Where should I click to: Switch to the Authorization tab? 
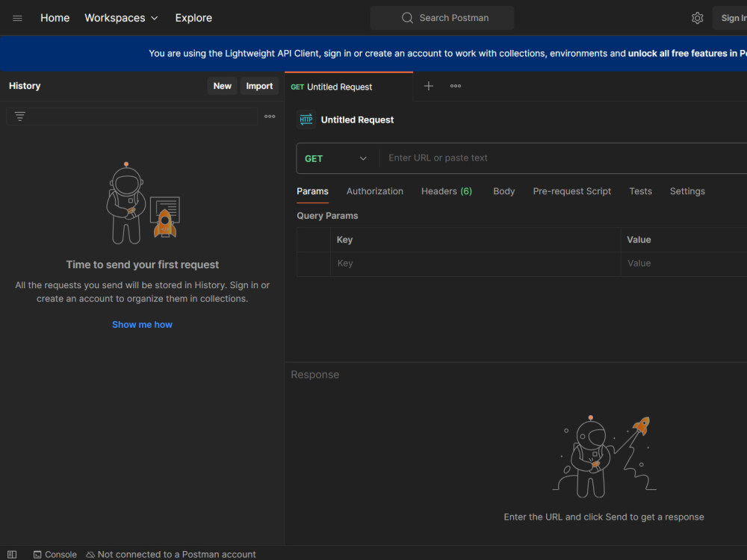374,191
